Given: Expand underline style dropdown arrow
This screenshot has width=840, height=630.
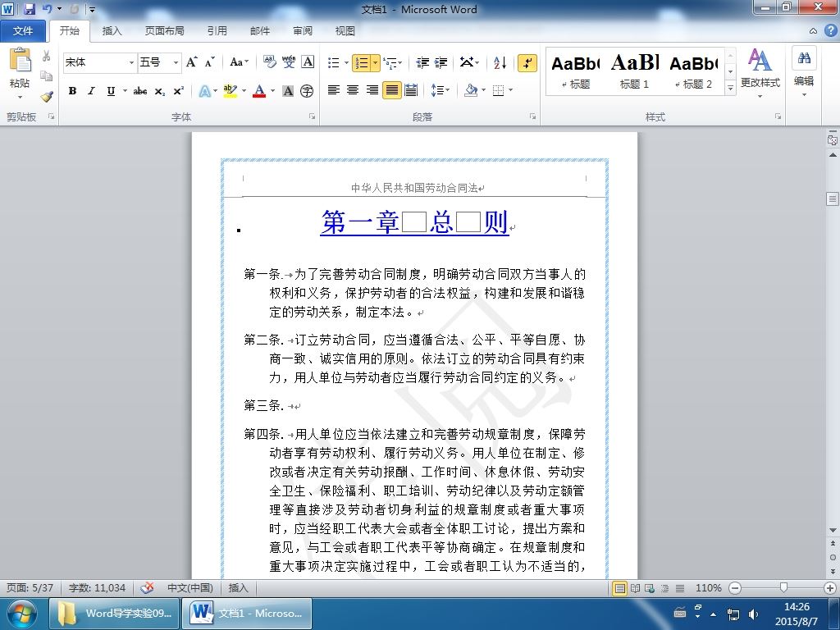Looking at the screenshot, I should point(125,91).
